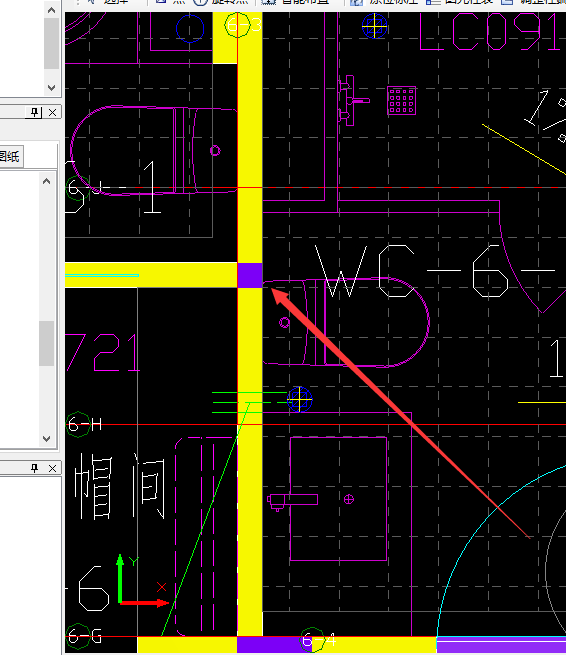Switch to the 图纸 tab

click(x=10, y=157)
